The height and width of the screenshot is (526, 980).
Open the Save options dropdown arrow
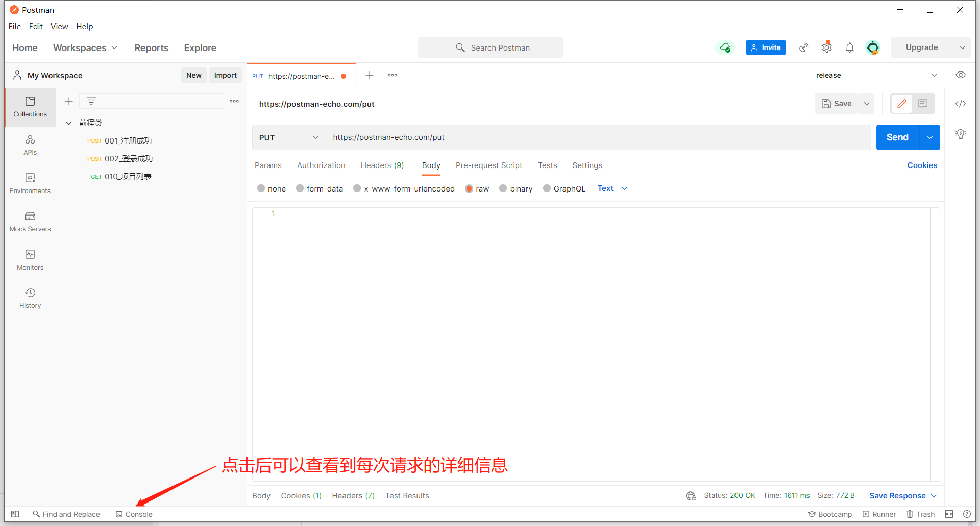pyautogui.click(x=867, y=104)
